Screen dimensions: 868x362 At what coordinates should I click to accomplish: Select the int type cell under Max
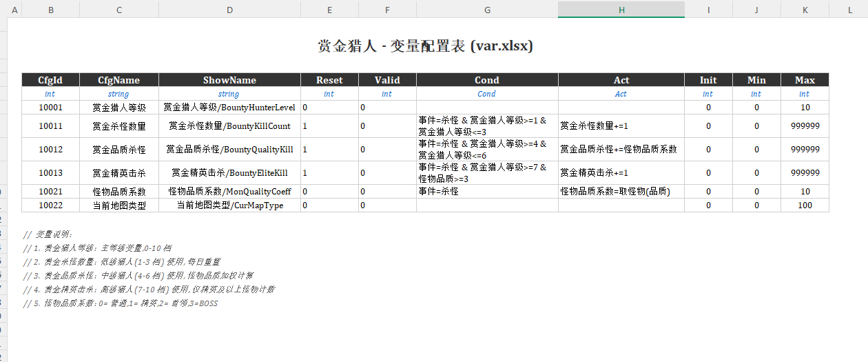point(805,94)
